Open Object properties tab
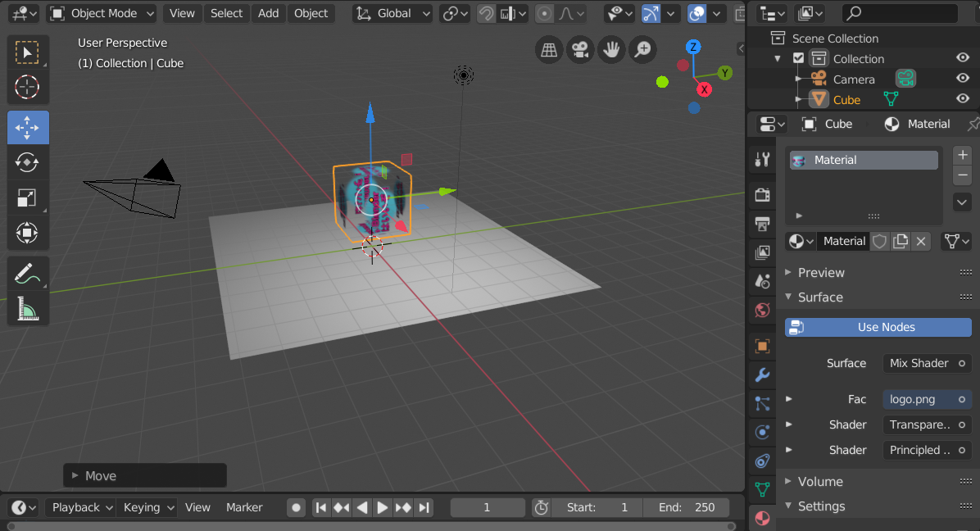 tap(762, 346)
